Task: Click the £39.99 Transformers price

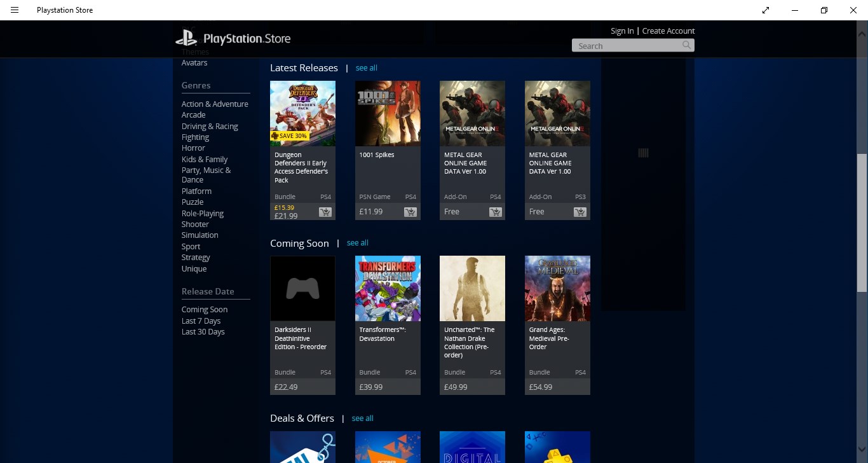Action: tap(371, 387)
